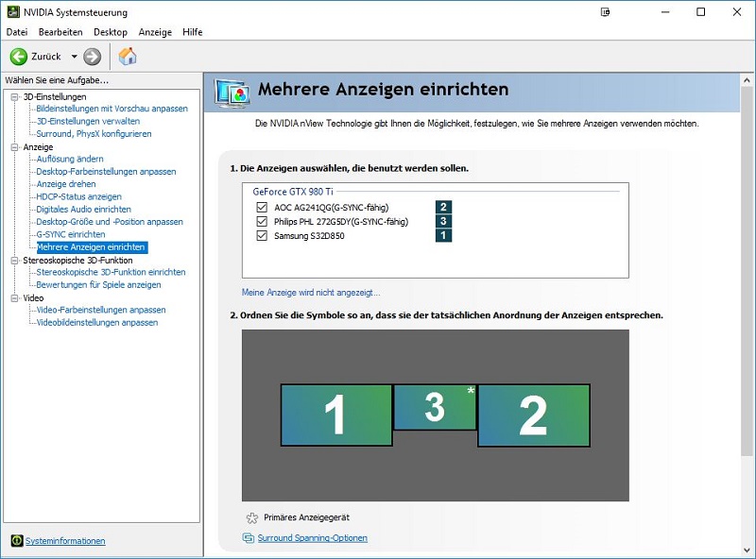Click the Video category label
Viewport: 756px width, 559px height.
[x=33, y=297]
